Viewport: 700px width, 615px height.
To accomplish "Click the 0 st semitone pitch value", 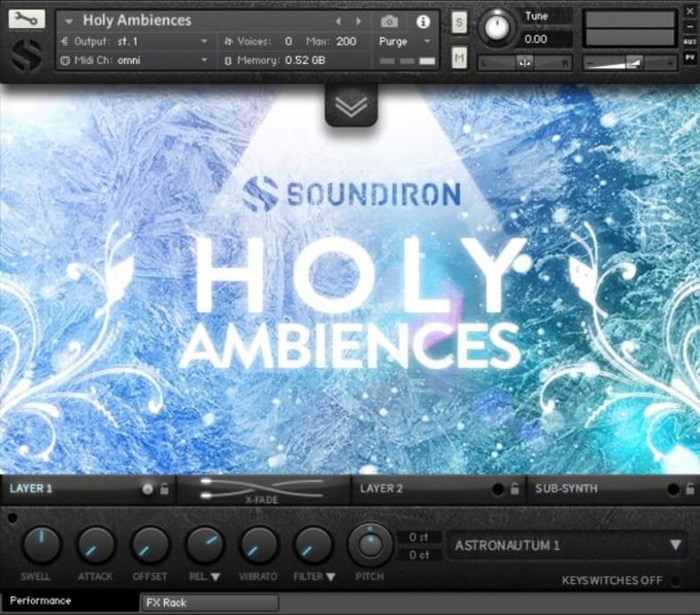I will coord(418,538).
